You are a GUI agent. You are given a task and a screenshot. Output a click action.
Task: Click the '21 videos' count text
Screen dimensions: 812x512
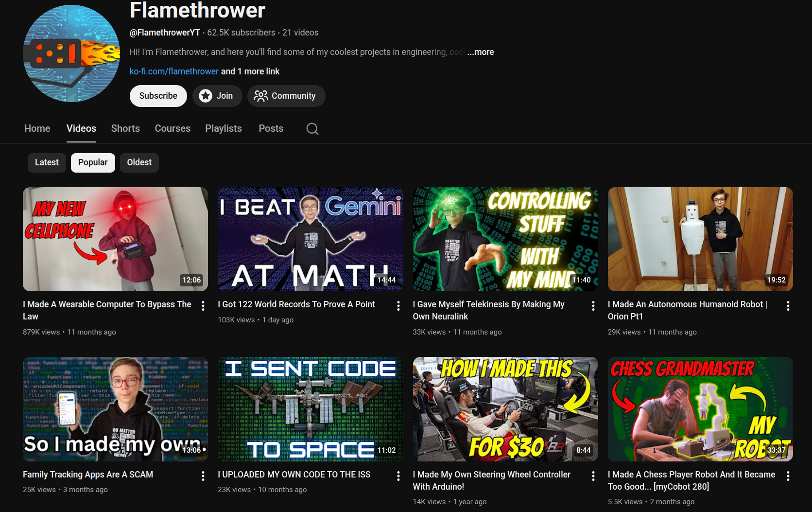300,33
